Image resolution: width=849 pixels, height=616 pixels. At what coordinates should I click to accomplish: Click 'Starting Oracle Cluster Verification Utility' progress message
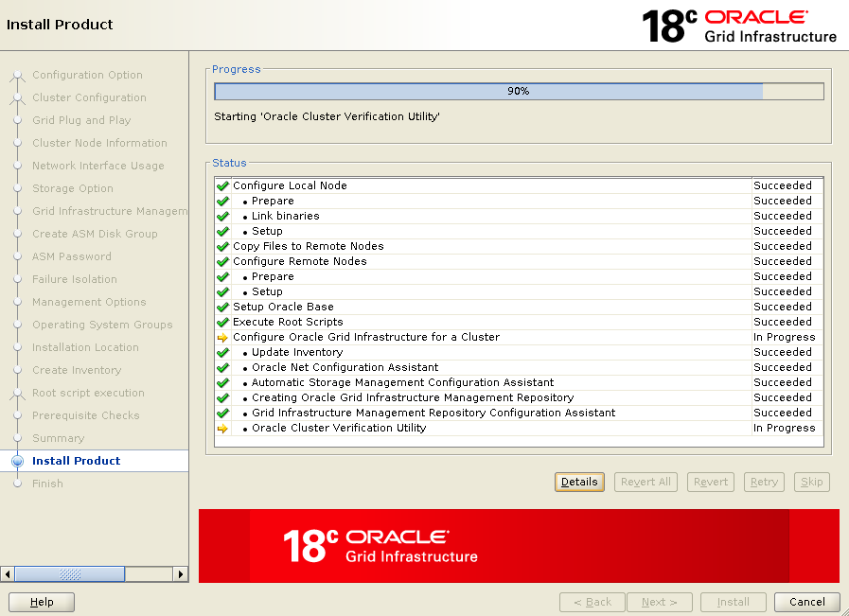tap(327, 117)
